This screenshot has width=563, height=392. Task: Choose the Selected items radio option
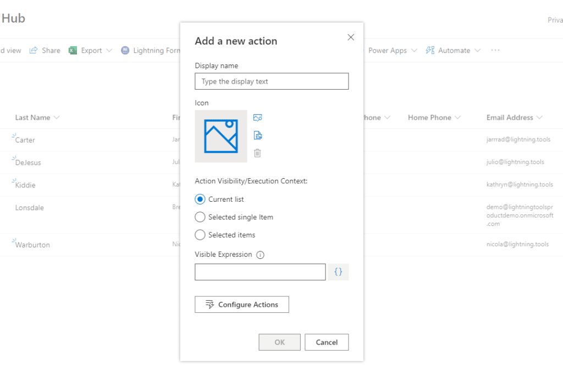pyautogui.click(x=200, y=235)
